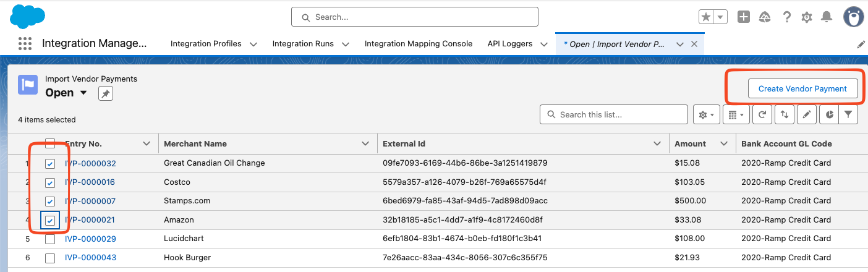Screen dimensions: 868x272
Task: Open List View Controls gear menu
Action: click(706, 114)
